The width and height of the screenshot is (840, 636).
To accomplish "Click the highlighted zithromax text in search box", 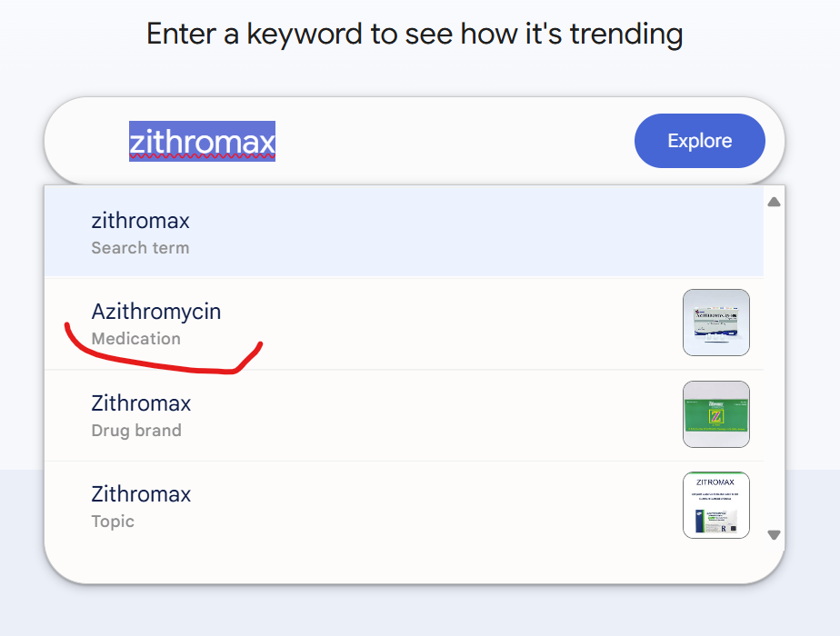I will [x=202, y=142].
